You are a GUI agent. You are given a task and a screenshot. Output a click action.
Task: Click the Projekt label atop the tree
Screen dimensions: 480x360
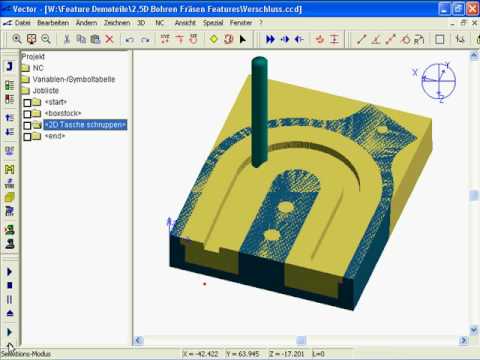[x=33, y=57]
